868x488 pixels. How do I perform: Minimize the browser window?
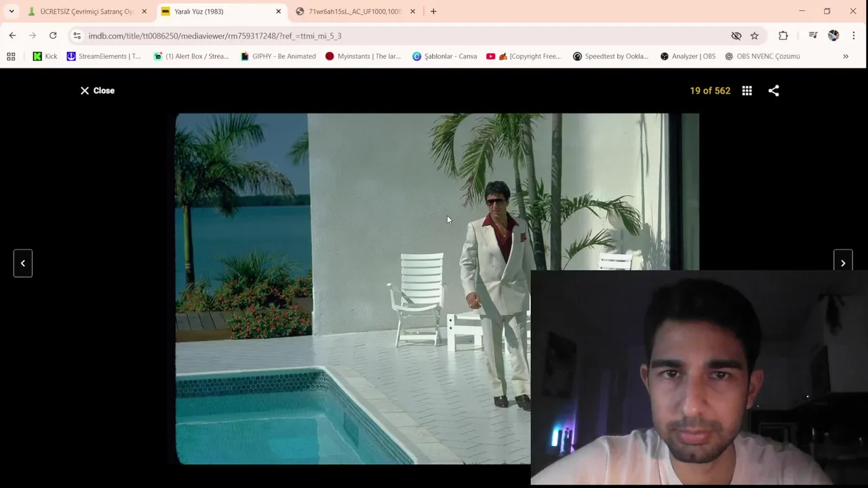[802, 11]
